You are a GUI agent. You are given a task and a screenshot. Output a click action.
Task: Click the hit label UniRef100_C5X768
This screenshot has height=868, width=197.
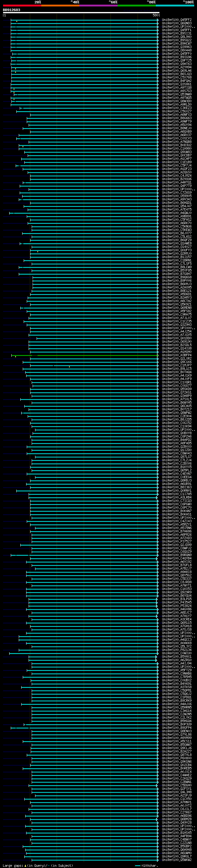177,78
